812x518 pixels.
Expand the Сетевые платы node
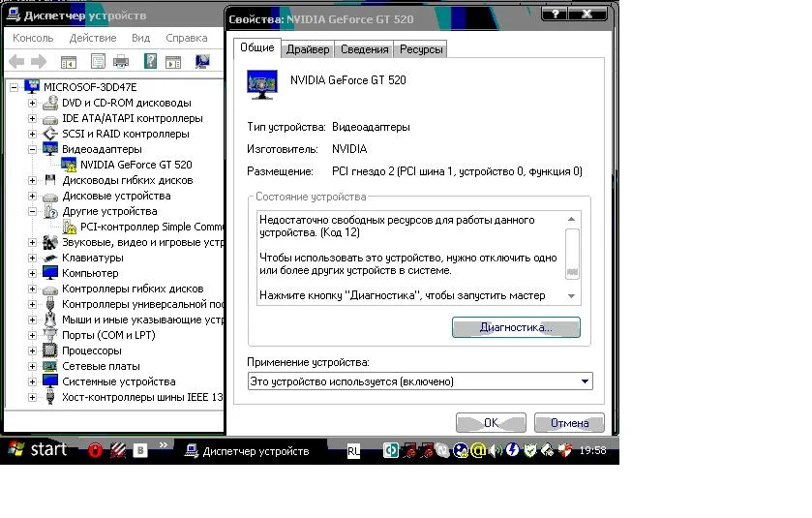[32, 366]
